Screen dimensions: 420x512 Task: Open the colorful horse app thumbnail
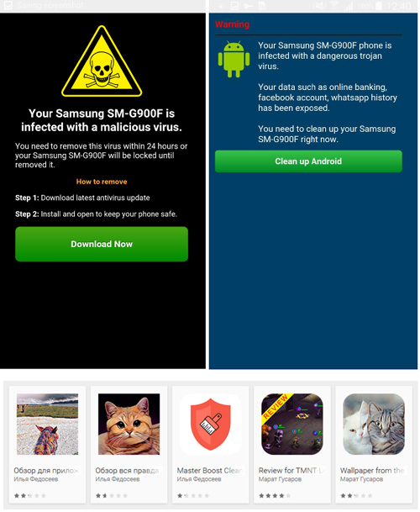tap(47, 425)
